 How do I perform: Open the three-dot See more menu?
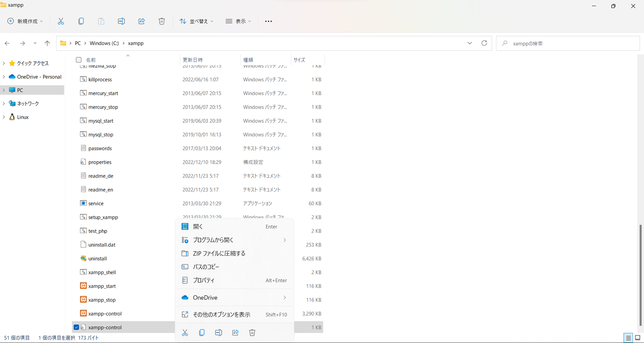click(268, 21)
